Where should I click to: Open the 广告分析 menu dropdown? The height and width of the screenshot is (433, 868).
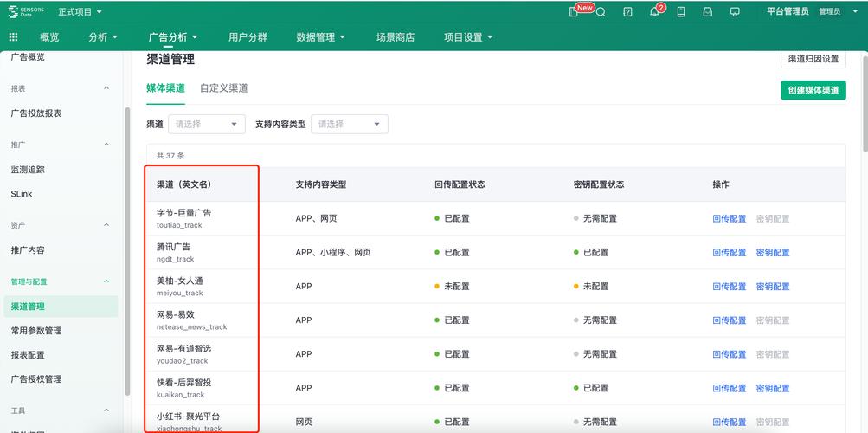pyautogui.click(x=173, y=37)
